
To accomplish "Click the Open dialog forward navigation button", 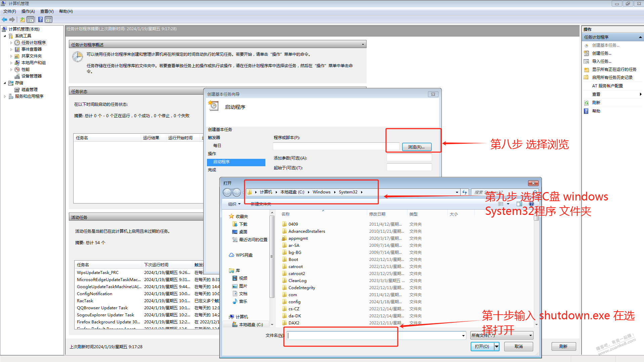I will 237,192.
